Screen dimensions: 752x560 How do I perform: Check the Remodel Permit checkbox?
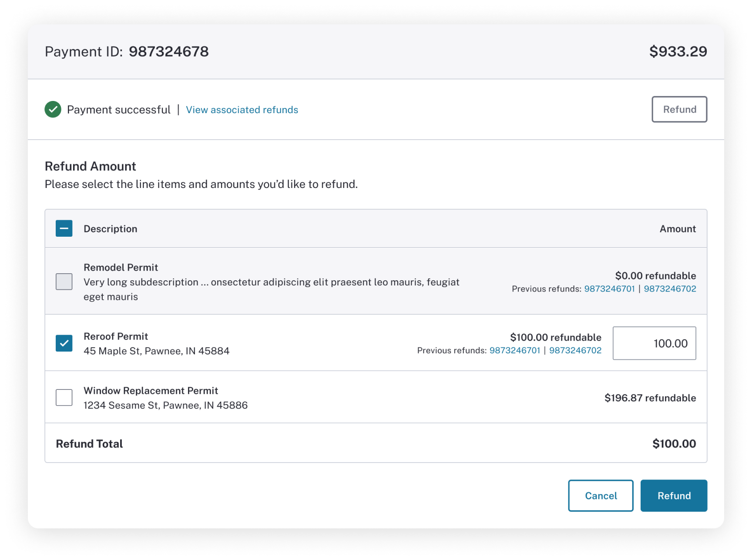64,282
